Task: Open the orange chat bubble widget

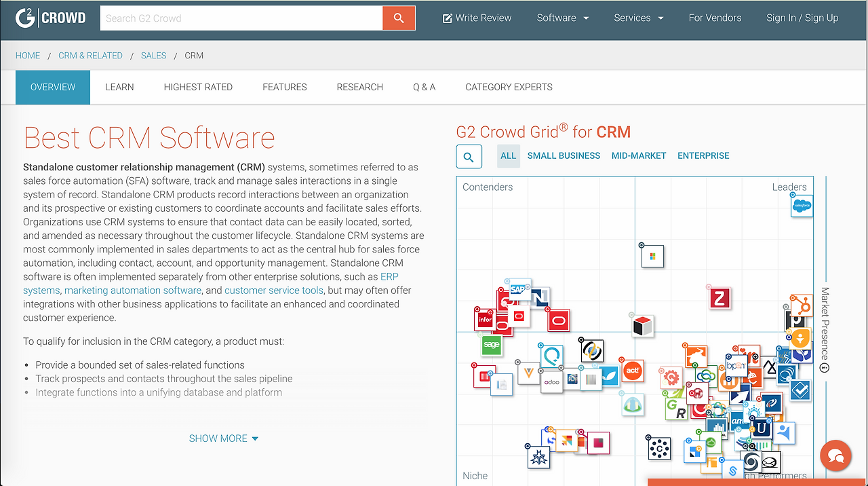Action: 835,456
